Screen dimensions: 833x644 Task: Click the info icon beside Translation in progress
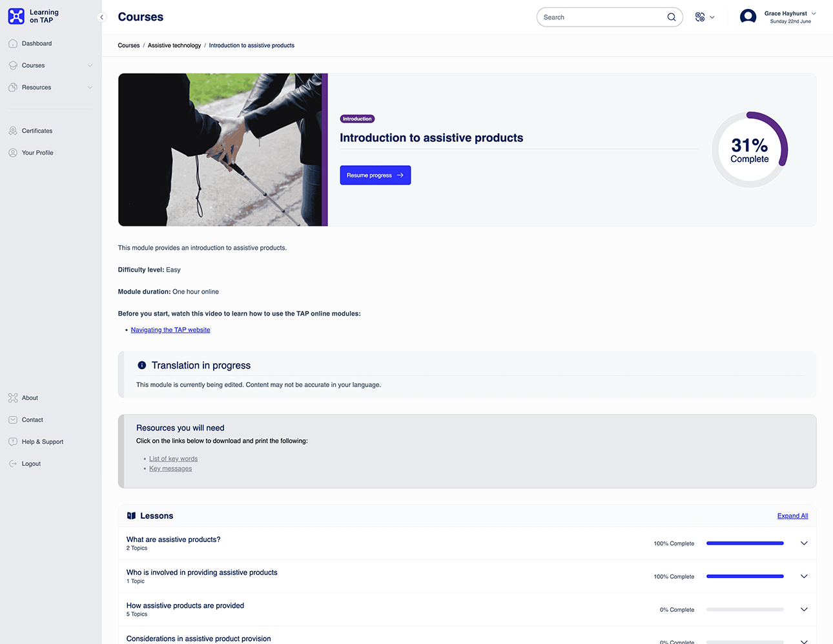point(142,365)
